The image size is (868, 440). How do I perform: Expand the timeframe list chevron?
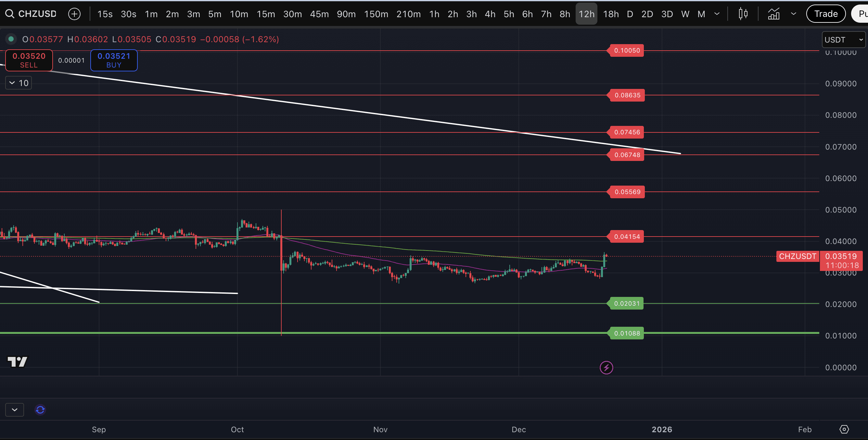(x=717, y=14)
